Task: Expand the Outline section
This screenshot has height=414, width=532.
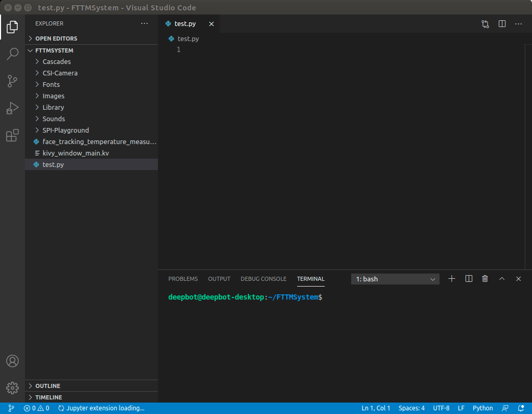Action: coord(91,386)
